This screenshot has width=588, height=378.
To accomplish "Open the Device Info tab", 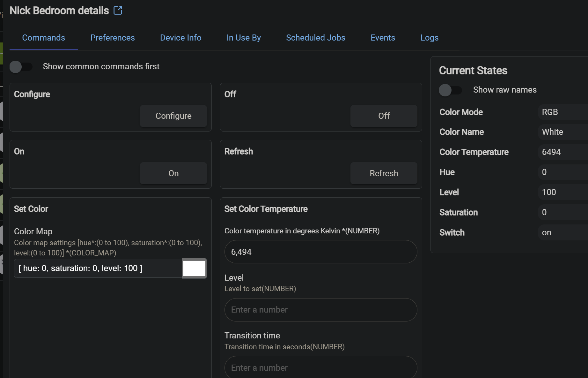I will [x=180, y=38].
